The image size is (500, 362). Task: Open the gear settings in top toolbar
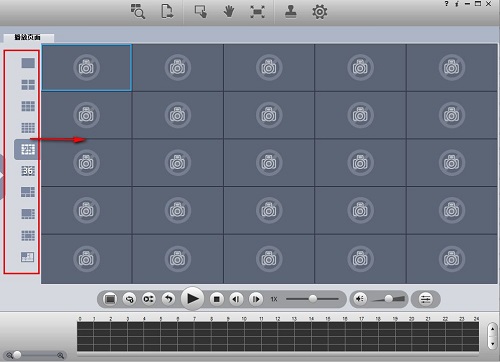[320, 12]
